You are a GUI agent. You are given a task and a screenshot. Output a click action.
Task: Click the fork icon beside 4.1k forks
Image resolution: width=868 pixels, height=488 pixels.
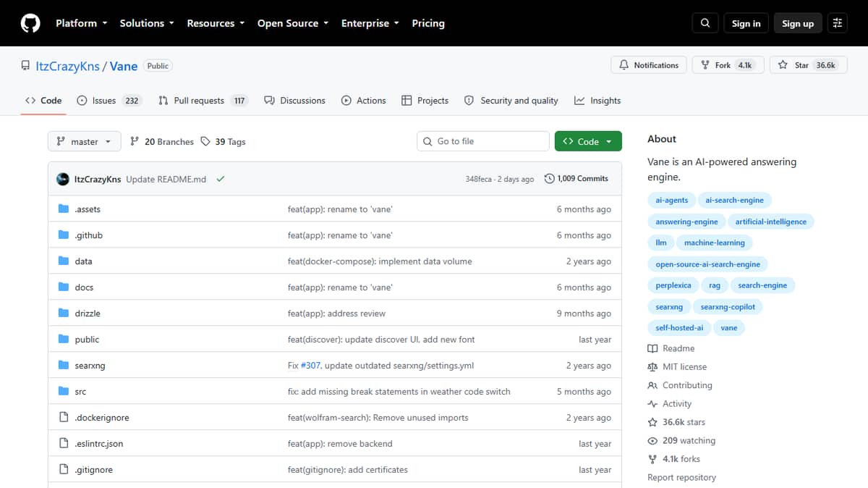[x=652, y=459]
